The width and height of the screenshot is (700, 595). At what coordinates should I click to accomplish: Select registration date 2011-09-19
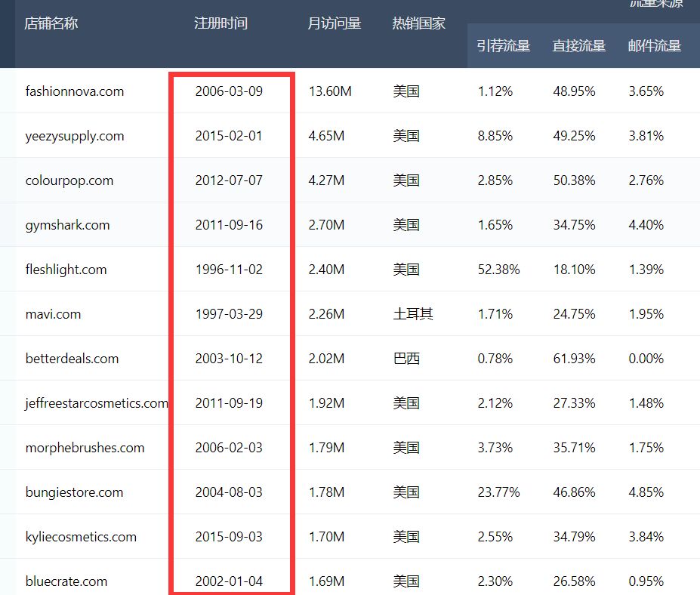229,403
